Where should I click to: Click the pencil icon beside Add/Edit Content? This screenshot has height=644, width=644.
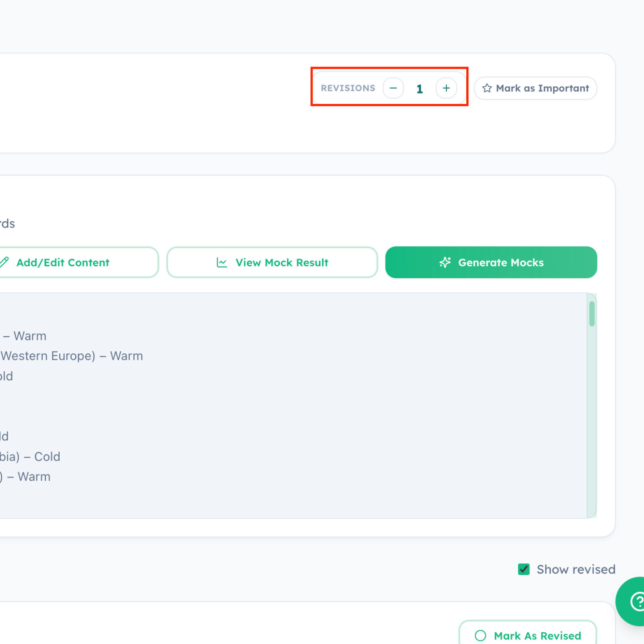click(4, 262)
